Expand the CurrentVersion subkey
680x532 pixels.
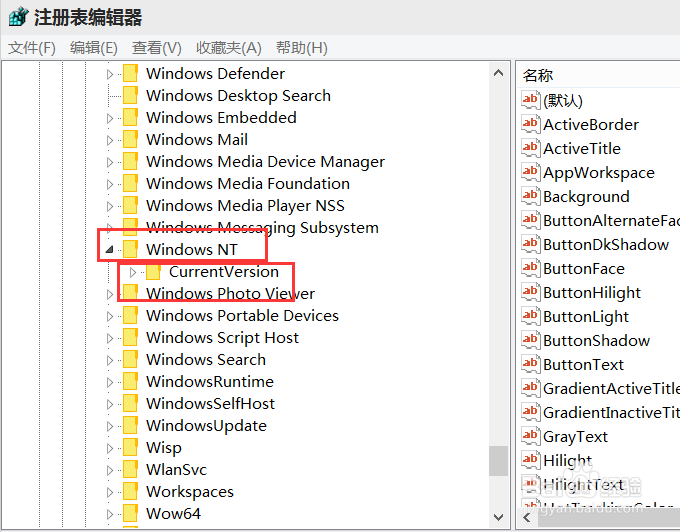point(133,272)
